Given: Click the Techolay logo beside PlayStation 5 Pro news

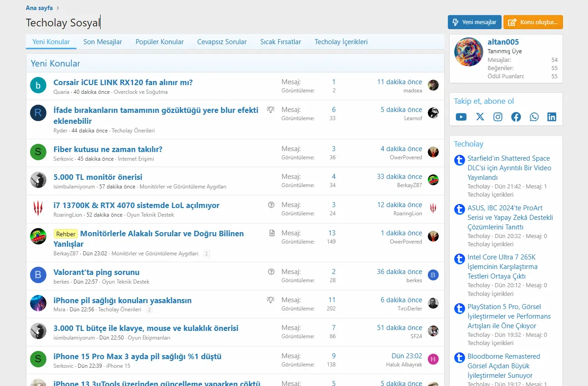Looking at the screenshot, I should click(460, 309).
